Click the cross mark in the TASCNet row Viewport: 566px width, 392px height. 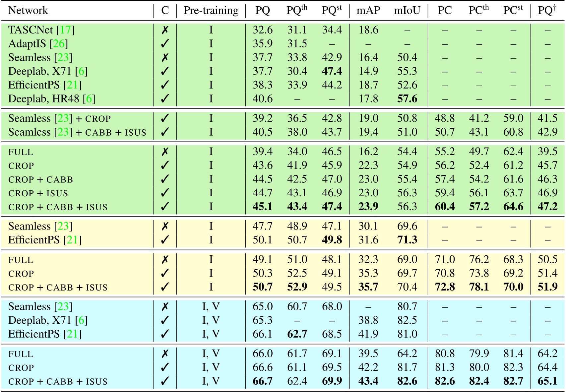[x=165, y=30]
